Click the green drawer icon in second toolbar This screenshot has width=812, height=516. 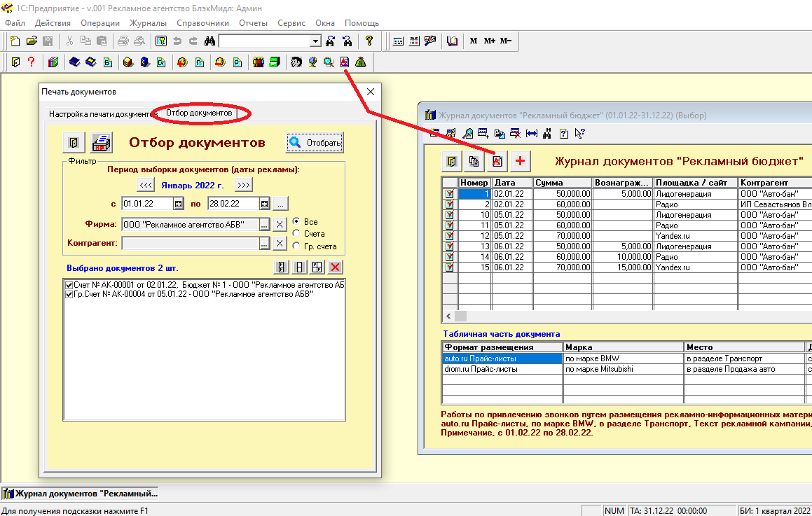(275, 62)
